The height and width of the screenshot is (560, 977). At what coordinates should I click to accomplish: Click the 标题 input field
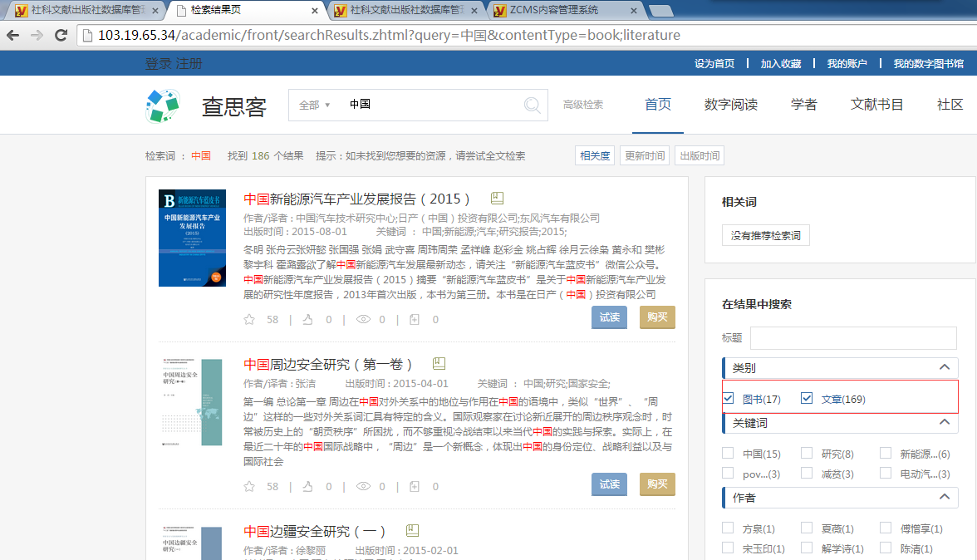tap(853, 337)
